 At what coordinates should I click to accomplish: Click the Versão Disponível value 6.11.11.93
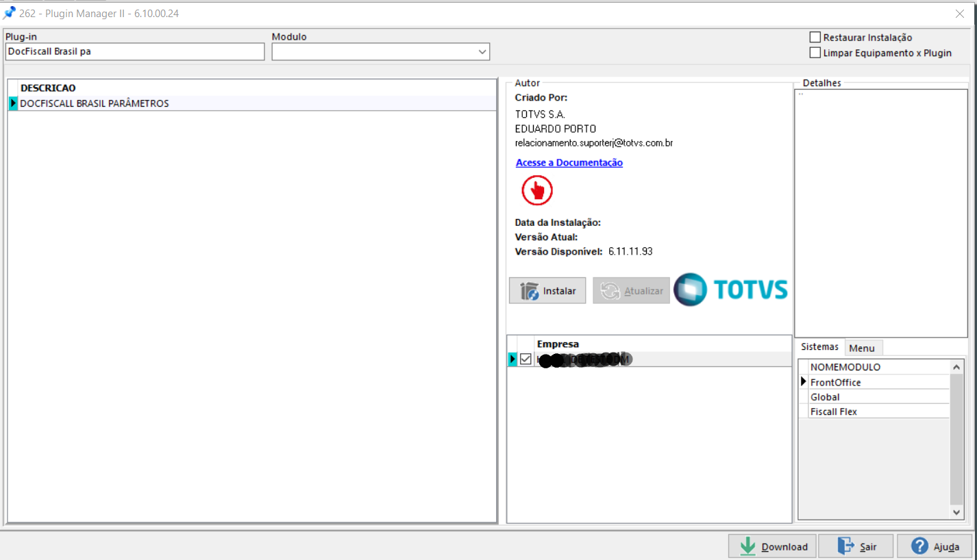pyautogui.click(x=630, y=251)
